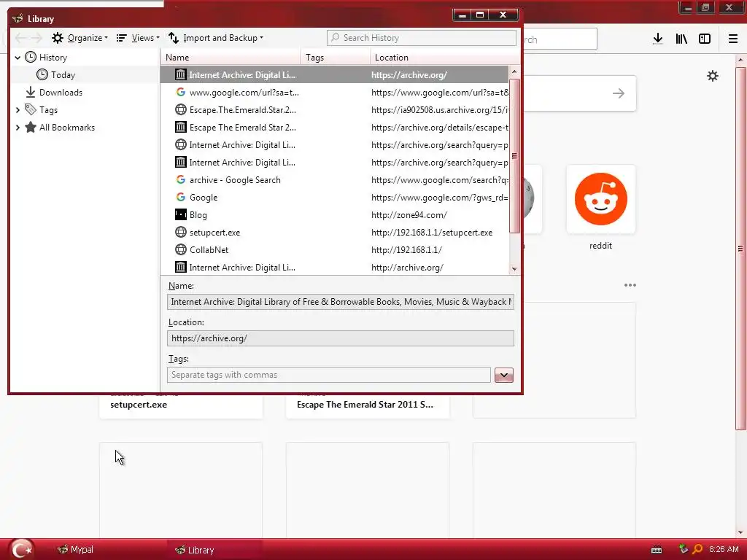The image size is (747, 560).
Task: Select the Google history entry
Action: pos(334,198)
